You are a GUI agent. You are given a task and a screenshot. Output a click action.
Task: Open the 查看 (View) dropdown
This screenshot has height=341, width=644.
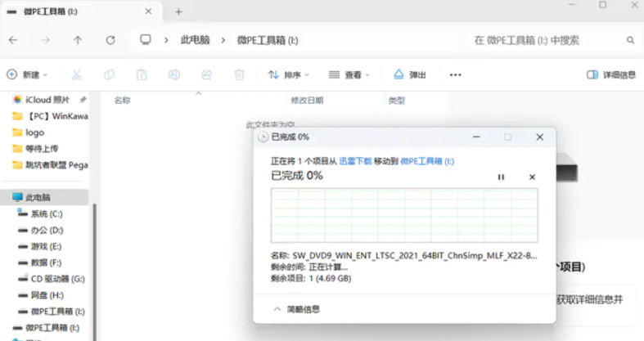point(349,74)
